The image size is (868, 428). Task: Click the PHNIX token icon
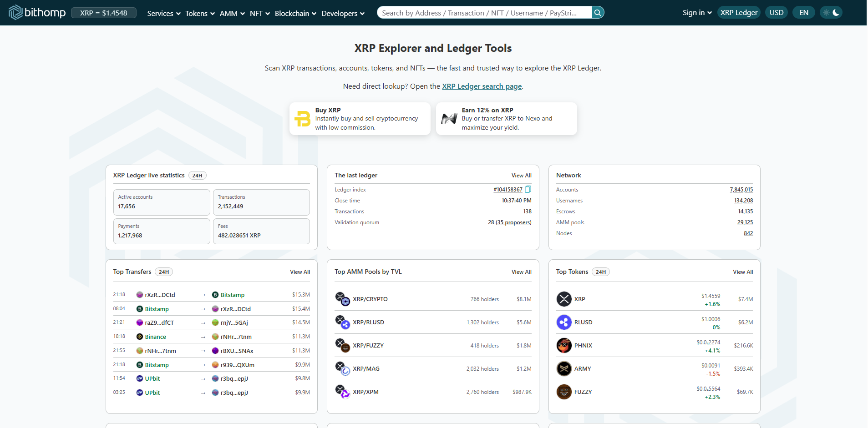[564, 346]
